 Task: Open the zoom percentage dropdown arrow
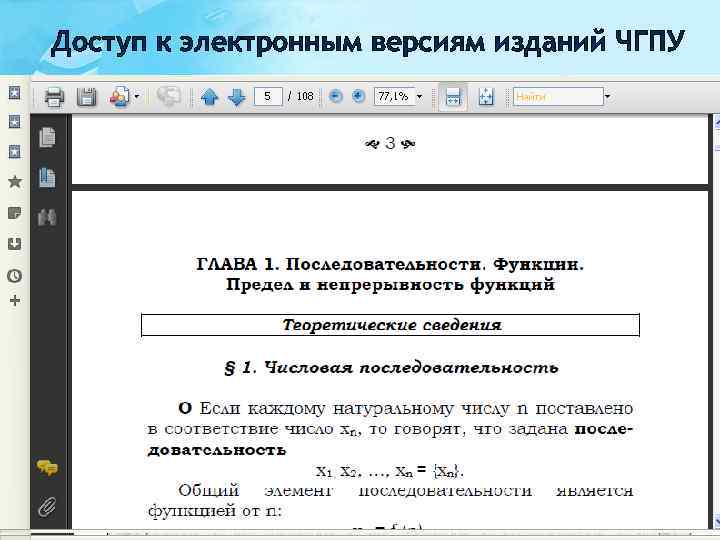419,97
